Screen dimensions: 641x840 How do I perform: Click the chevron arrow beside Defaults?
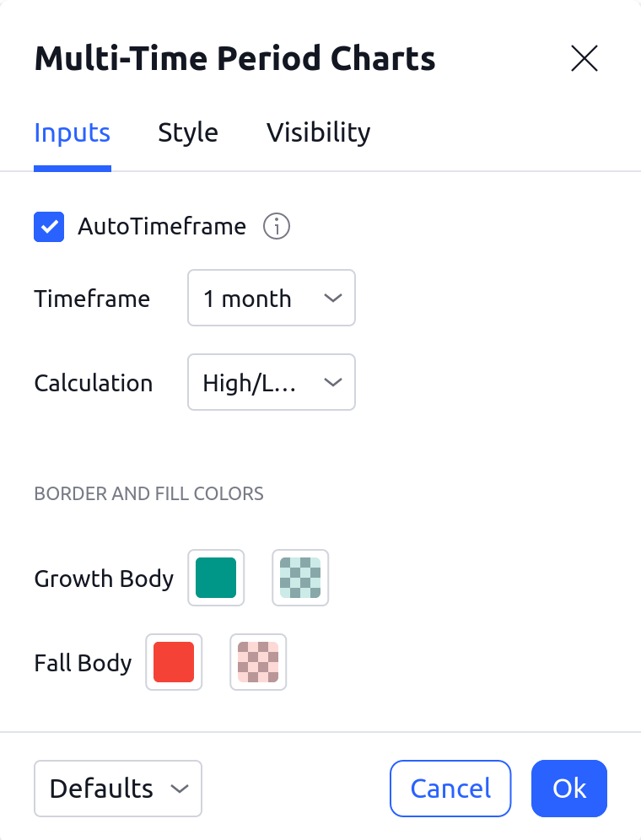tap(179, 789)
